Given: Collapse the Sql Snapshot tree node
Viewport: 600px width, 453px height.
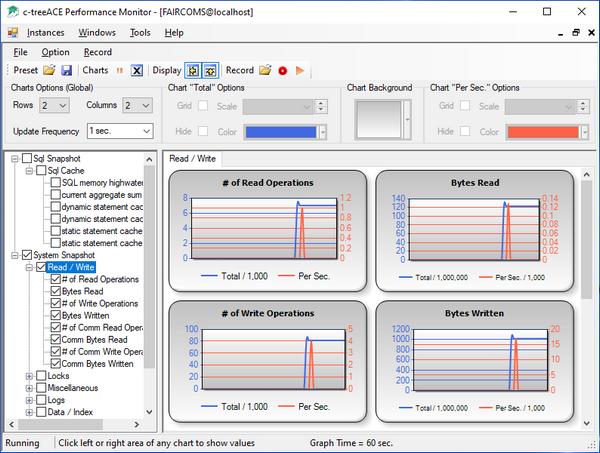Looking at the screenshot, I should (15, 159).
